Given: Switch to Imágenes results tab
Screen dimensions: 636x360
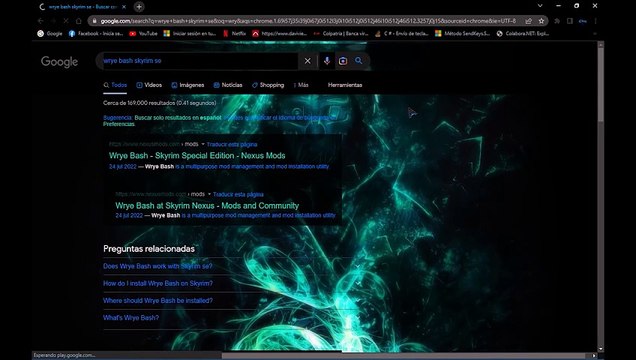Looking at the screenshot, I should (188, 85).
